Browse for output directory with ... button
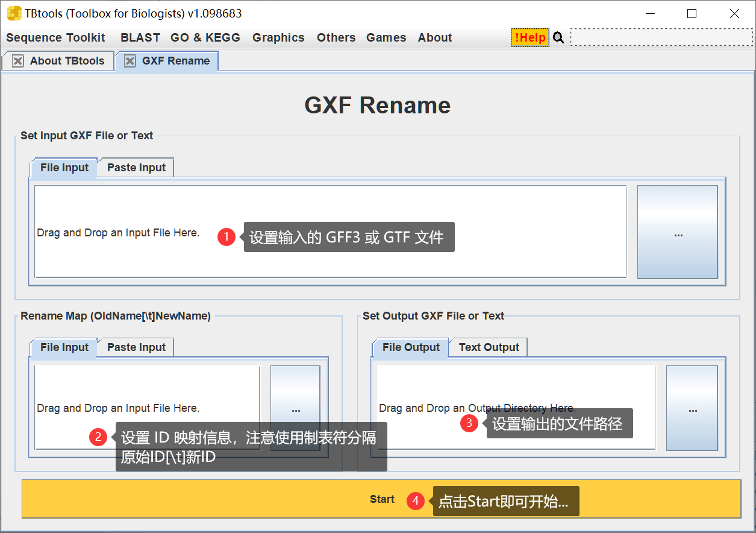The image size is (756, 533). pos(692,408)
